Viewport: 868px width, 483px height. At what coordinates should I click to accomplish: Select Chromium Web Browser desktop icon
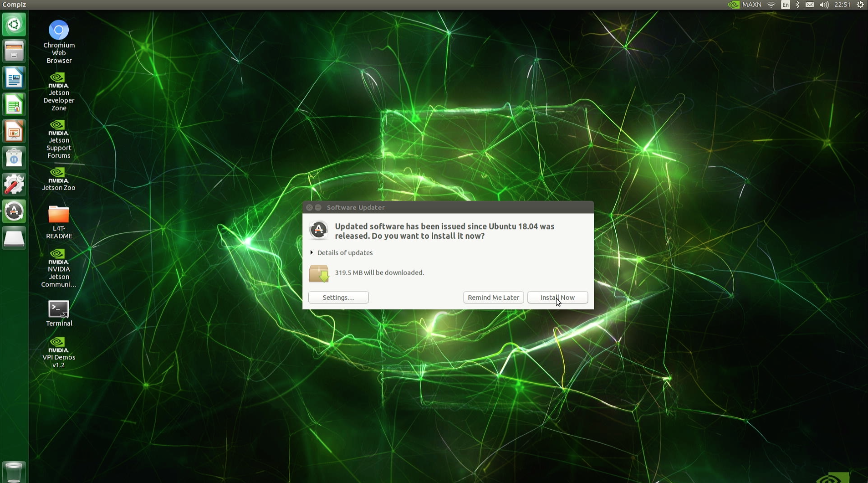[x=59, y=41]
